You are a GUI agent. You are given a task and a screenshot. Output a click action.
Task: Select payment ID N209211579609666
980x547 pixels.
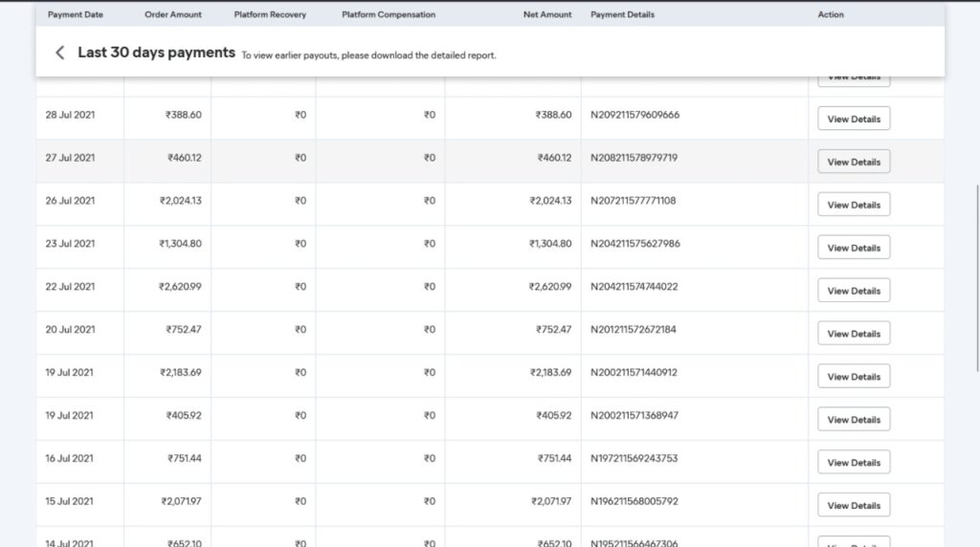tap(635, 115)
